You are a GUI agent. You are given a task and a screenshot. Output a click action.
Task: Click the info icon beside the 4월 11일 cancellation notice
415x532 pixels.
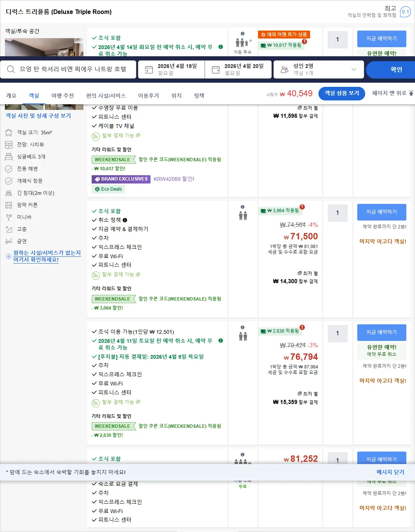click(x=221, y=341)
